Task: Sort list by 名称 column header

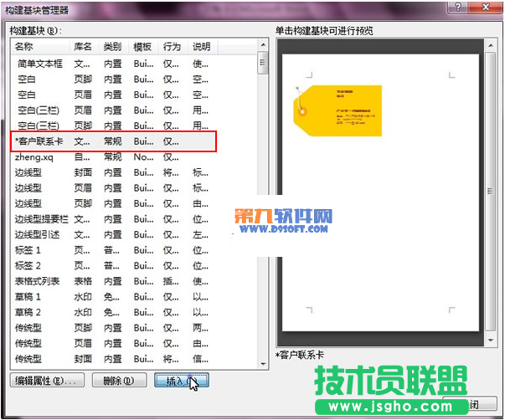Action: [x=41, y=47]
